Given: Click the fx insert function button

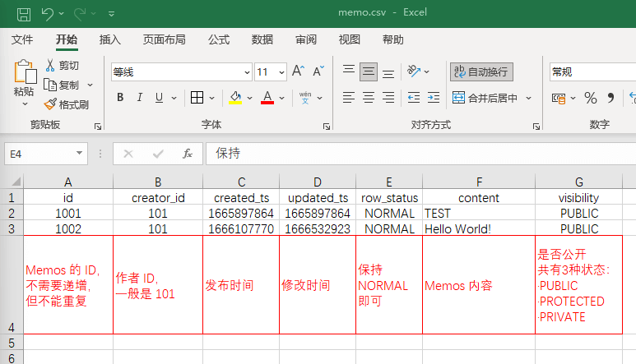Looking at the screenshot, I should pos(188,154).
